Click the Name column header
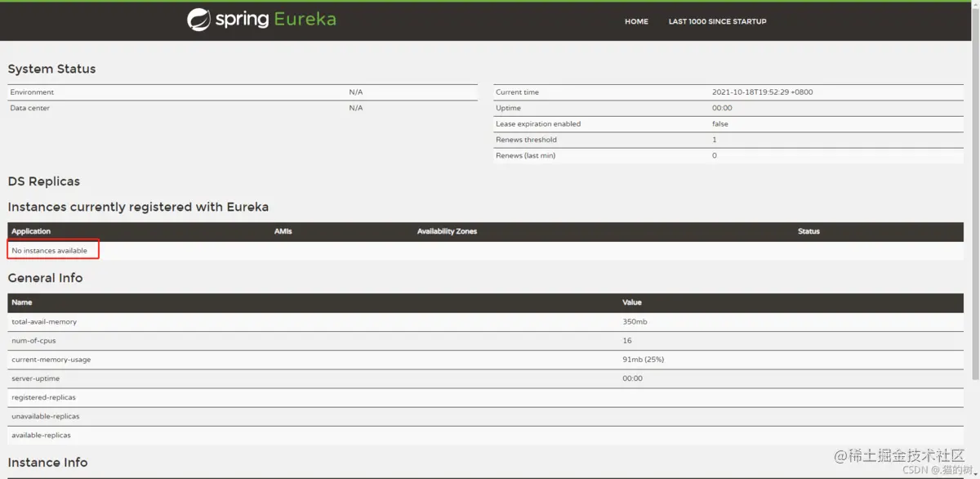The image size is (980, 479). coord(21,302)
